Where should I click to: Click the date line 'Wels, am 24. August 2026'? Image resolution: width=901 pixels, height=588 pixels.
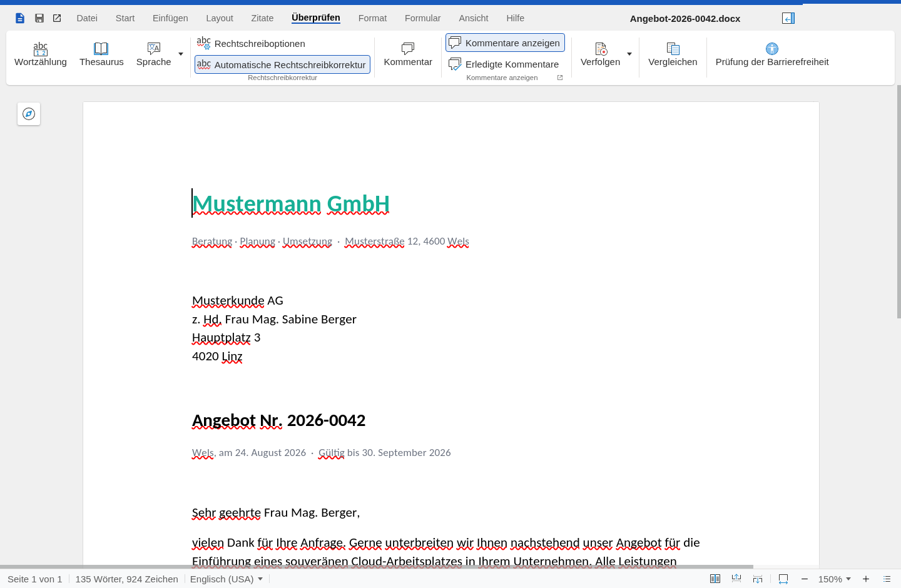[x=249, y=453]
